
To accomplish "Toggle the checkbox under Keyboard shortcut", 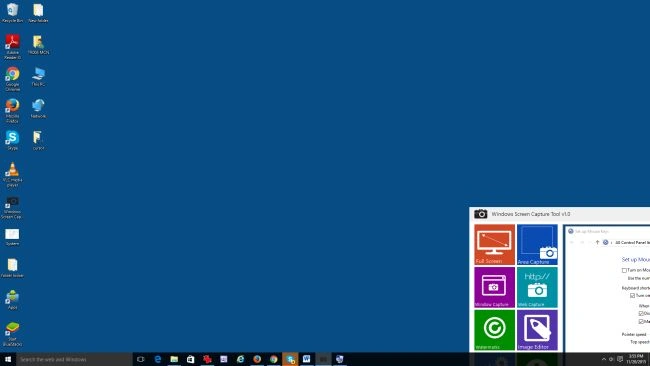I will tap(632, 296).
